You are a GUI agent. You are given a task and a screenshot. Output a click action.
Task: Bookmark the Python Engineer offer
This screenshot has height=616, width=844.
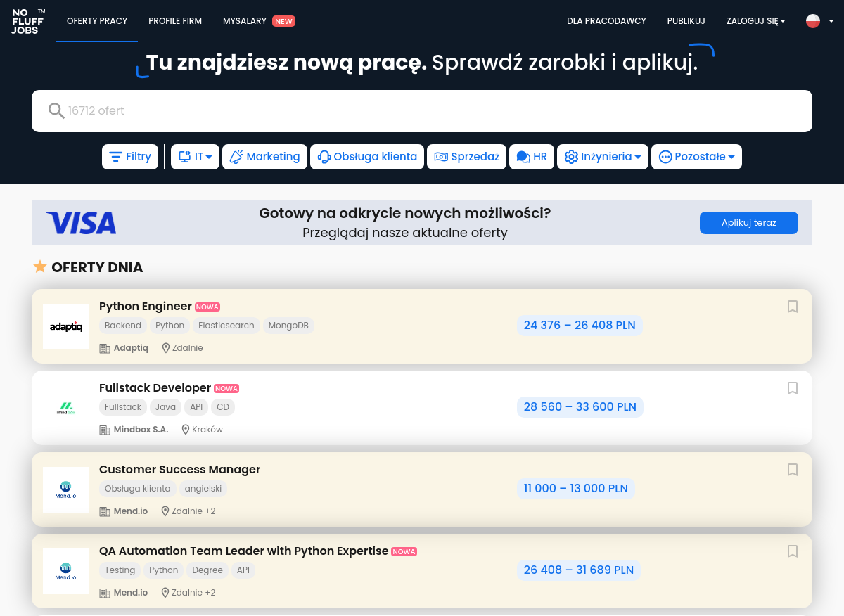(x=793, y=307)
